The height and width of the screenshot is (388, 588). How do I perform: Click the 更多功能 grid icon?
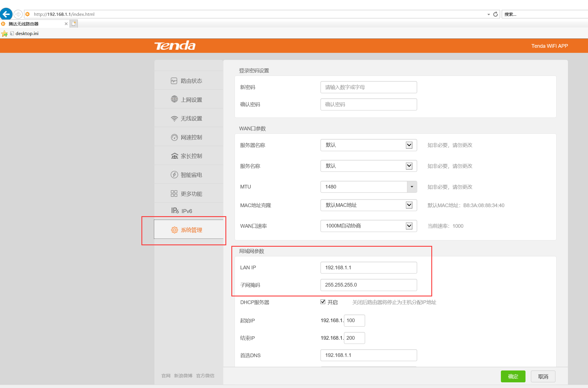174,194
